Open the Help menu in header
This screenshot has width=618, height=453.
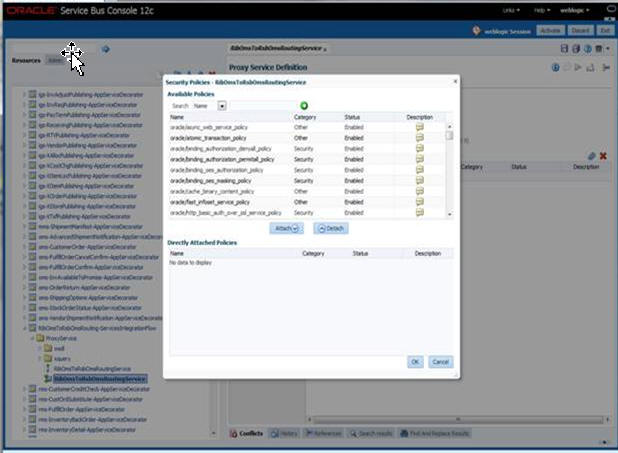542,10
